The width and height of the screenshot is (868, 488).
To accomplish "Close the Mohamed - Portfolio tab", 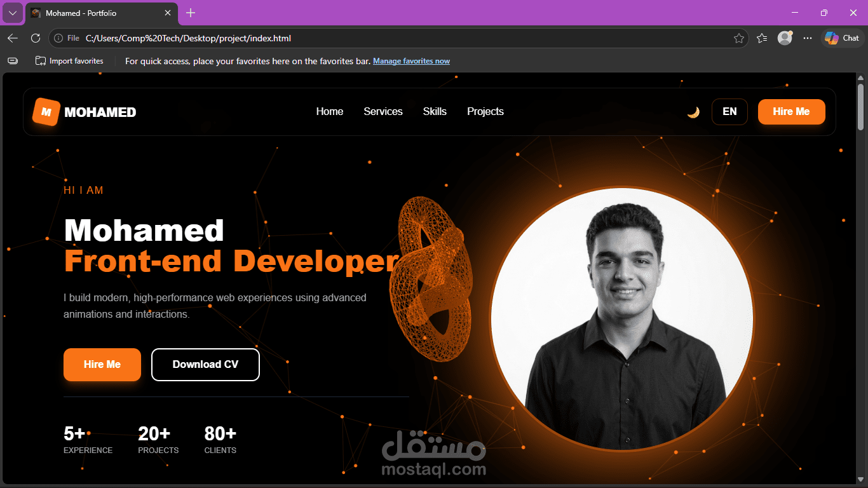I will (168, 13).
